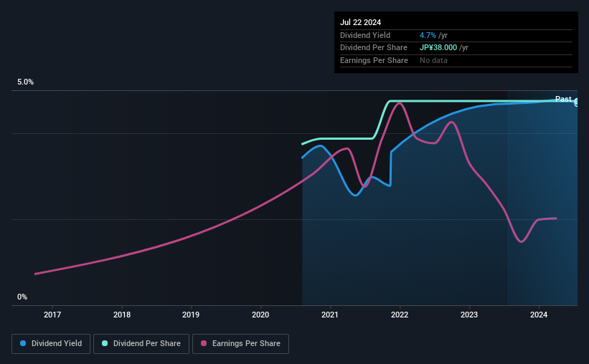Image resolution: width=589 pixels, height=364 pixels.
Task: Click the 2020 year tick label
Action: (260, 315)
